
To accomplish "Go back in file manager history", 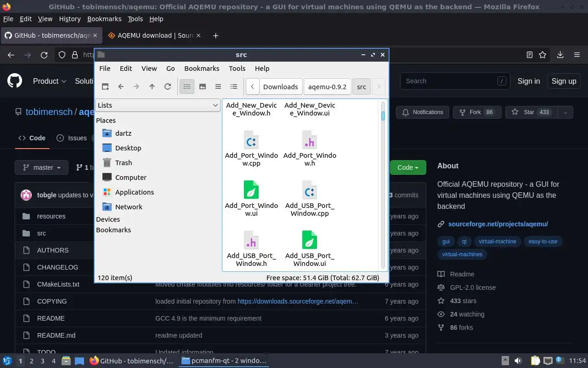I will click(x=121, y=86).
